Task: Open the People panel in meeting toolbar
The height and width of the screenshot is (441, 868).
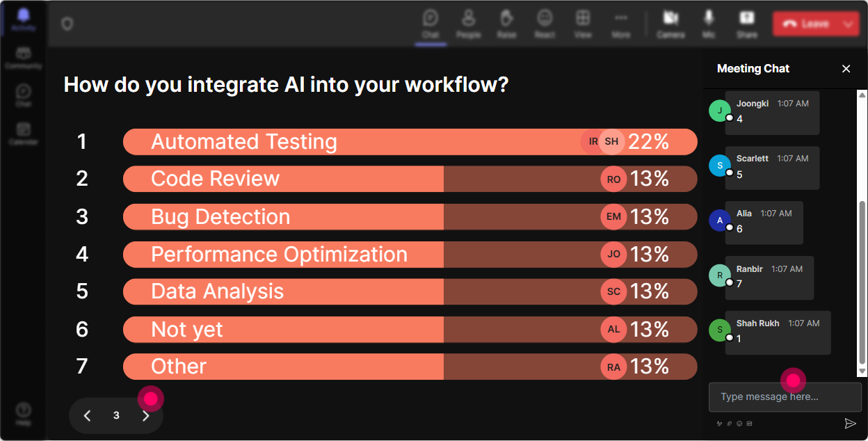Action: (x=468, y=23)
